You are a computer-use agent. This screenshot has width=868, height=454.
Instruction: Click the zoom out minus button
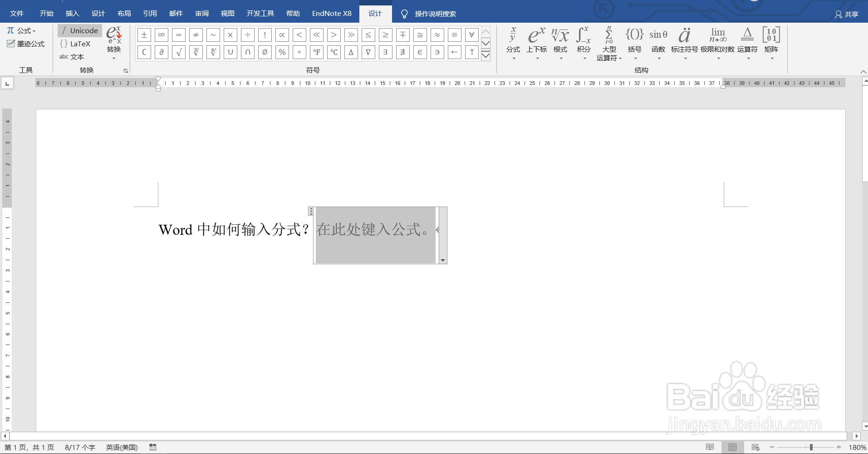772,447
